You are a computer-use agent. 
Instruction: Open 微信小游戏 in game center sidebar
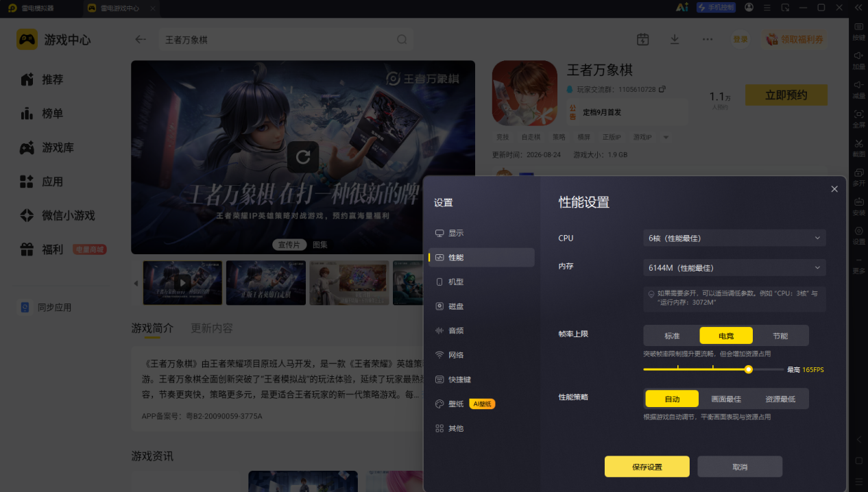point(58,216)
